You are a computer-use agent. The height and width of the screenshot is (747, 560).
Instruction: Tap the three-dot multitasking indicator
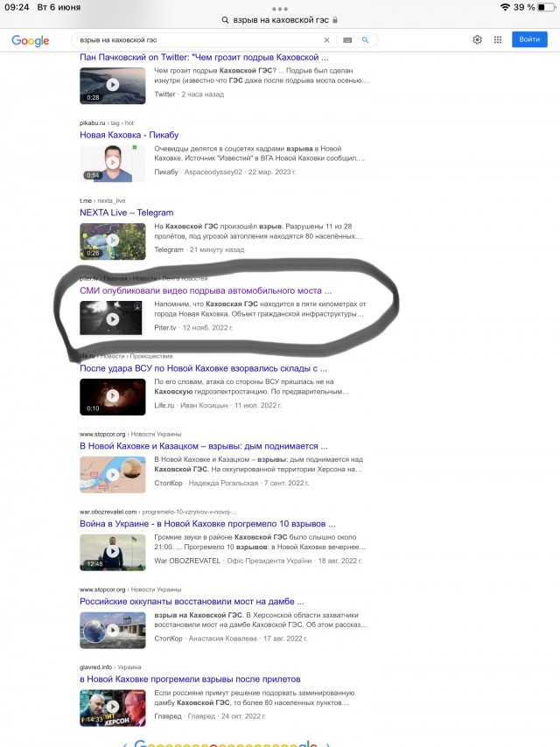(x=280, y=9)
